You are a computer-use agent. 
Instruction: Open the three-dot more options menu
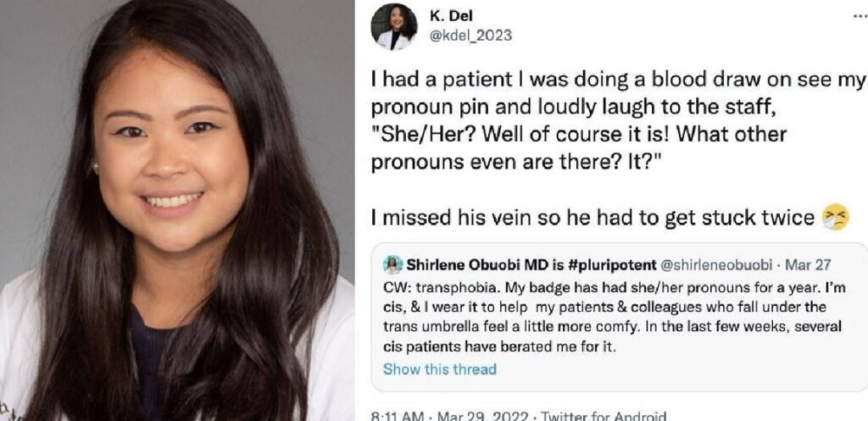860,17
